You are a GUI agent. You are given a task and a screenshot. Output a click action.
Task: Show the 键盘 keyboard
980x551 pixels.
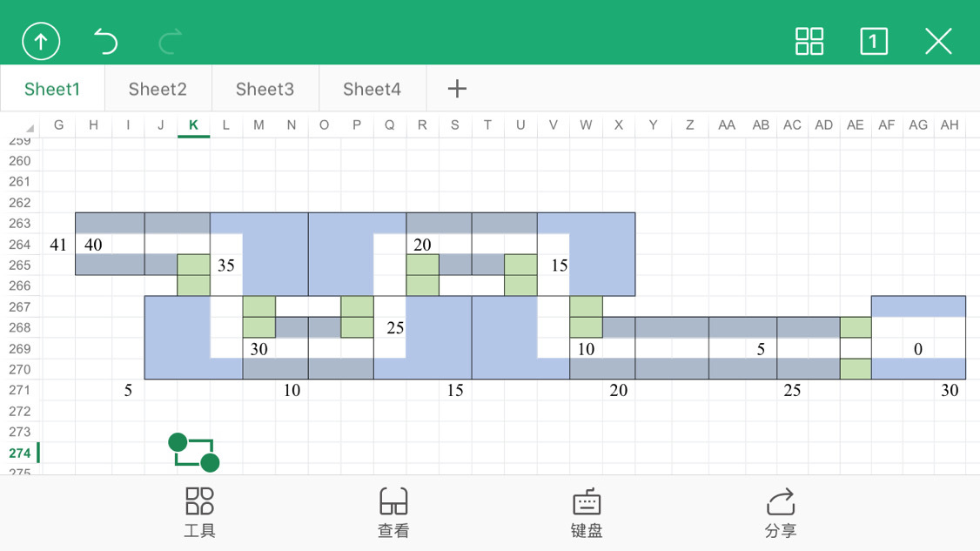587,513
